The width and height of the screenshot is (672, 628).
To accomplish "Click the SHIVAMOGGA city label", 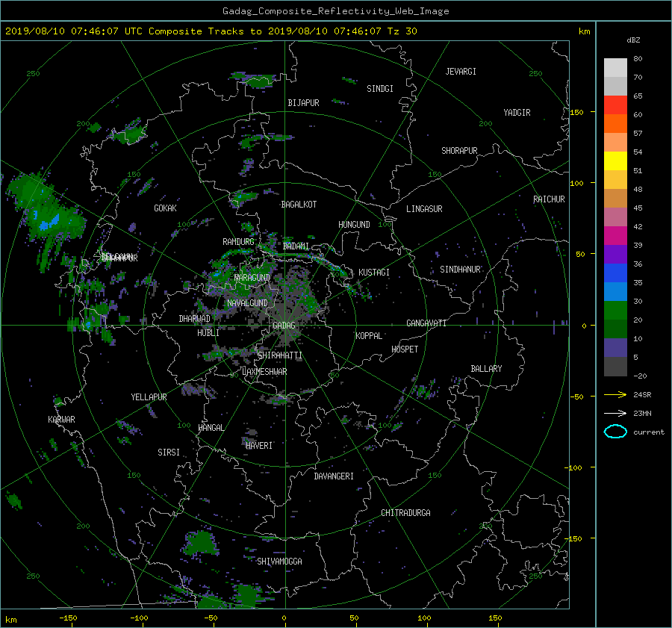I will pos(279,562).
